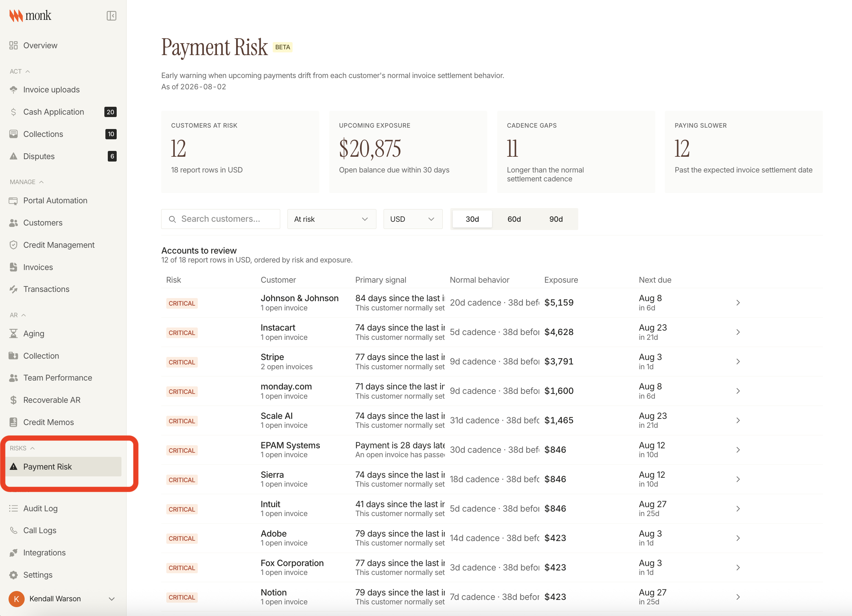
Task: Click the Aging hourglass icon
Action: click(x=14, y=334)
